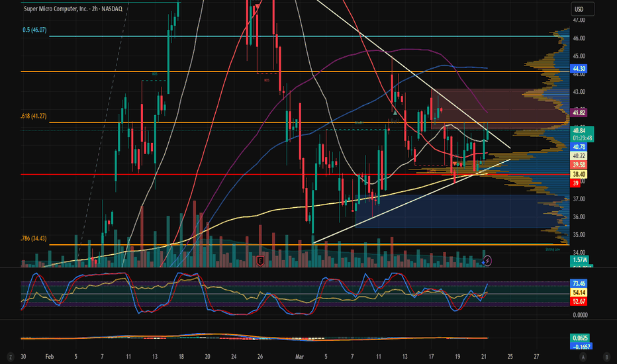Select the cyan 0.5 Fibonacci horizontal line
This screenshot has width=617, height=364.
pos(309,36)
